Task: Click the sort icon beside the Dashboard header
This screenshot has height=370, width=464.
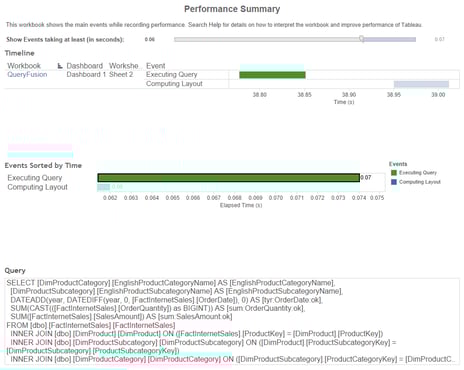Action: tap(60, 66)
